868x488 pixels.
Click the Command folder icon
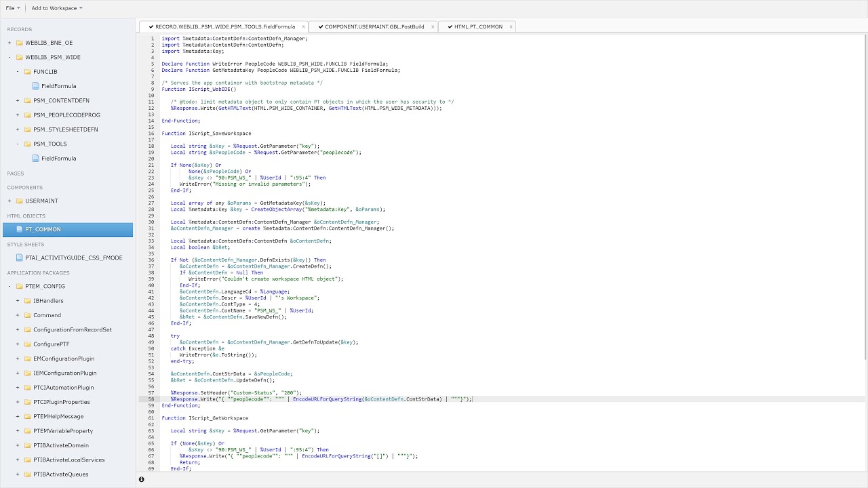click(27, 315)
